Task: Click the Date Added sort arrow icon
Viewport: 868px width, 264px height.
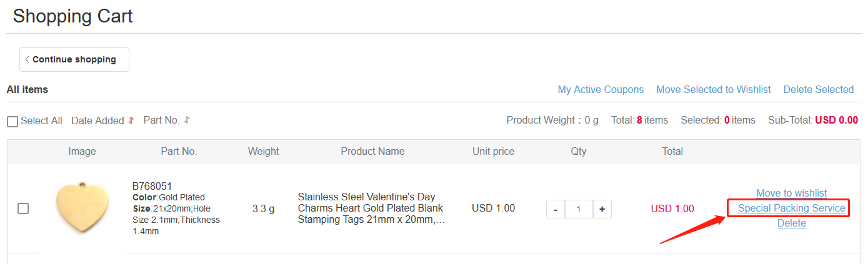Action: pyautogui.click(x=131, y=120)
